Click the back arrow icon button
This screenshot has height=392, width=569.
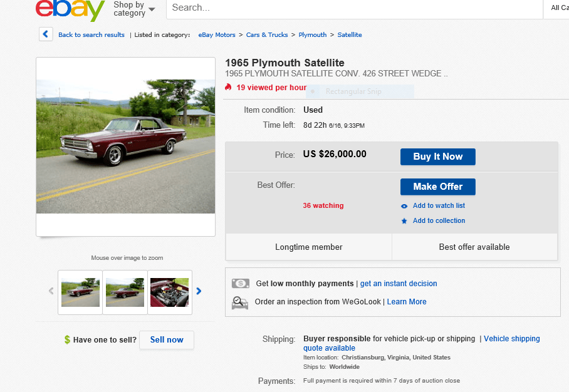coord(46,34)
